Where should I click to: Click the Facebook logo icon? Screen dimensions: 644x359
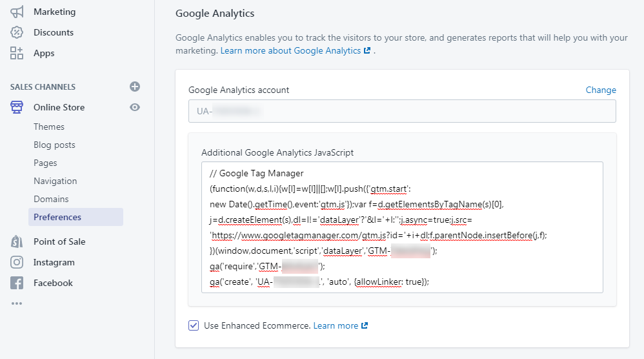[17, 283]
